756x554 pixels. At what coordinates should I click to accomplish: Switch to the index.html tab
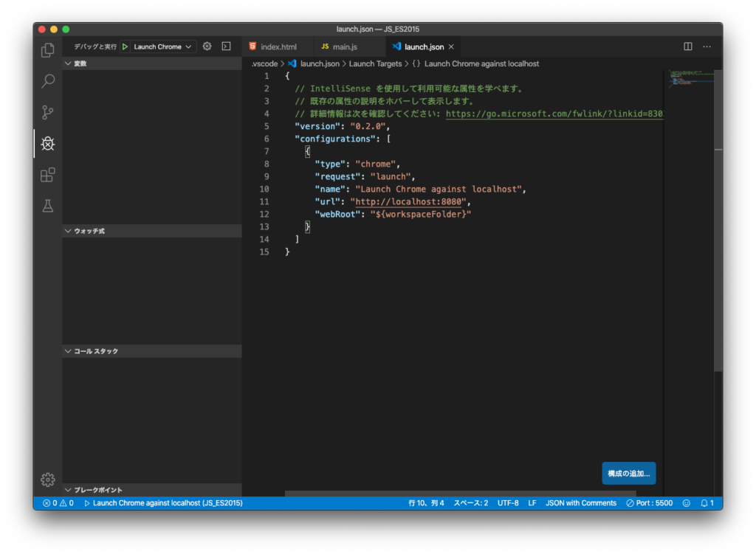tap(278, 46)
